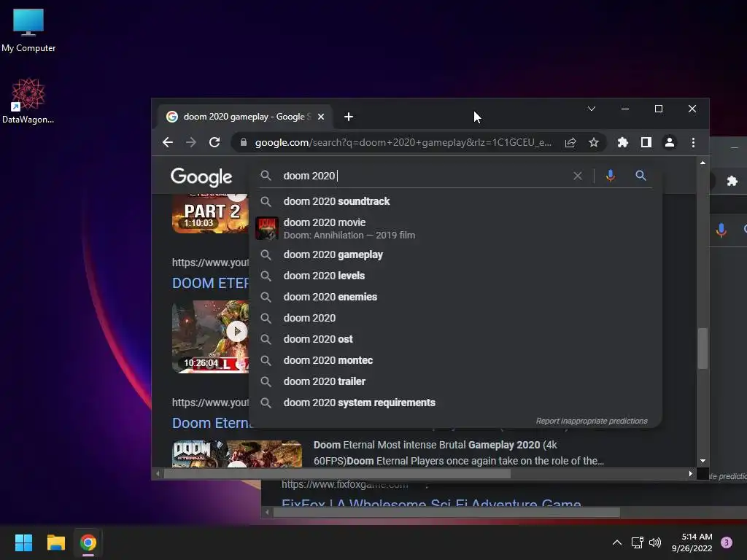The height and width of the screenshot is (560, 747).
Task: Open the 'DOOM ETER' result title link
Action: click(x=210, y=284)
